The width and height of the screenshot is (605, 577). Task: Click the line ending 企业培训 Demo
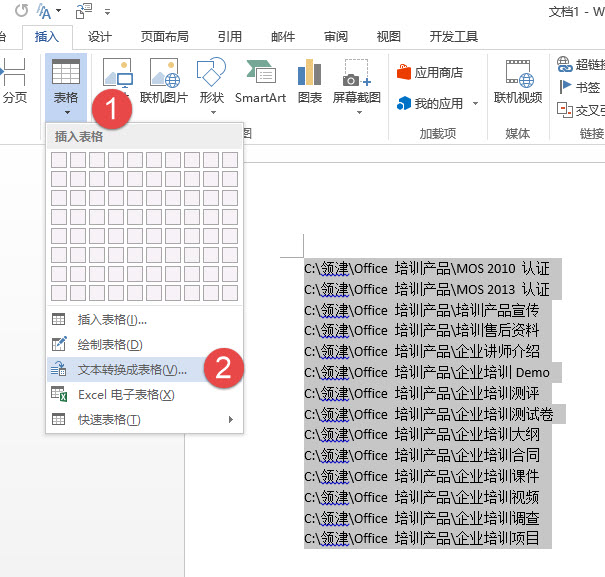[x=427, y=372]
